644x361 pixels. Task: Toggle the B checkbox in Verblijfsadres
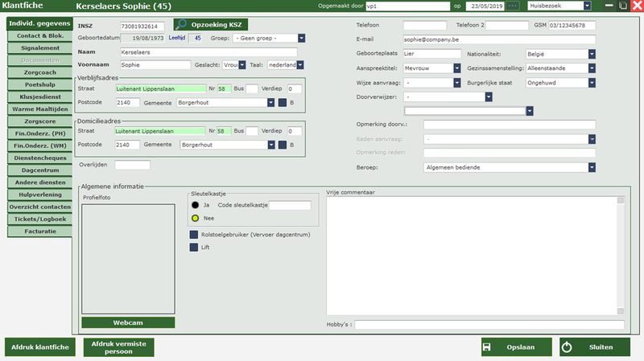[283, 102]
